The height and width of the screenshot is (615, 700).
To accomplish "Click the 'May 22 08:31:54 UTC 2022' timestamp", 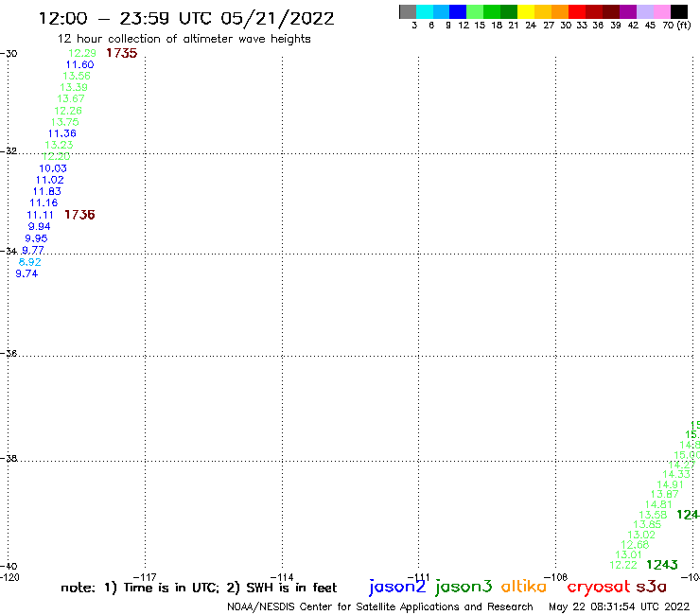I will click(x=620, y=607).
